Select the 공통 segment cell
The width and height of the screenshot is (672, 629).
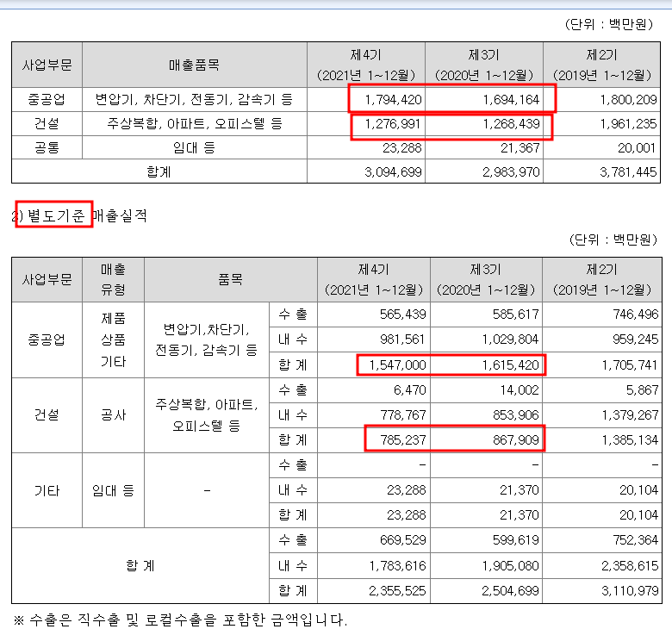point(47,148)
